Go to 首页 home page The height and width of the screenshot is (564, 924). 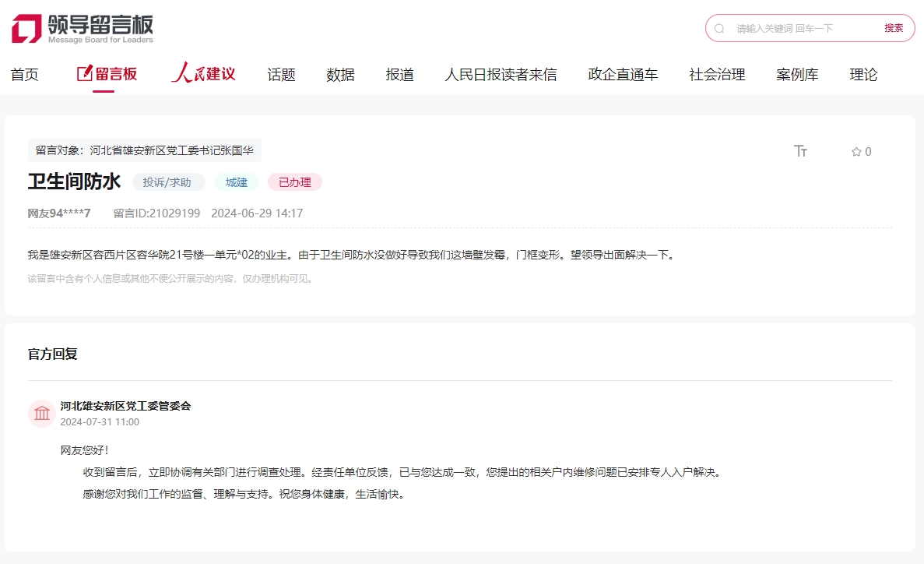pyautogui.click(x=24, y=75)
